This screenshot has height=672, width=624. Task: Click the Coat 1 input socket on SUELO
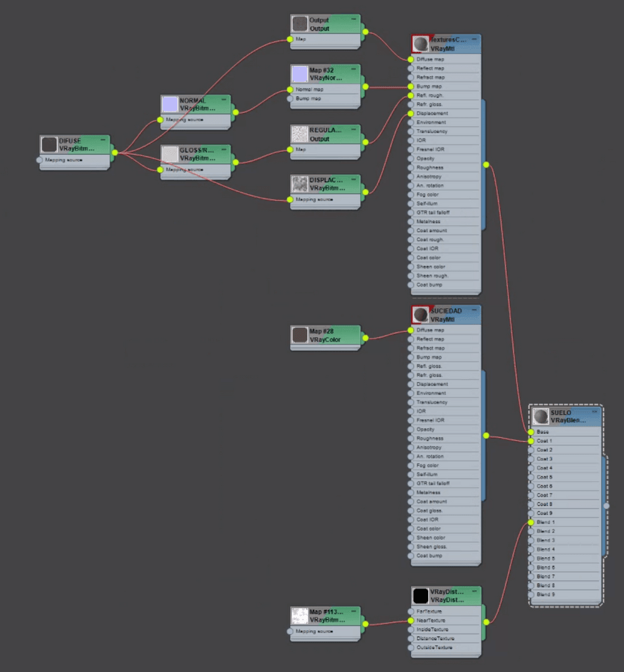[x=531, y=441]
